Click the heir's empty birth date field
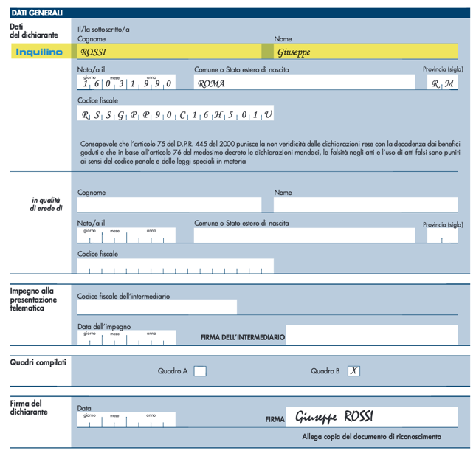The image size is (476, 456). coord(126,236)
